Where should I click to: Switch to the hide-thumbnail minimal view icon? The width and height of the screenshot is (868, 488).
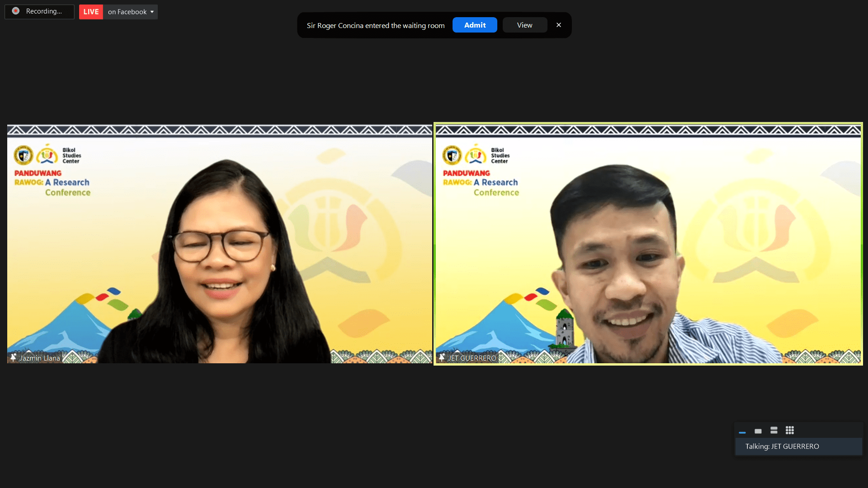(742, 432)
